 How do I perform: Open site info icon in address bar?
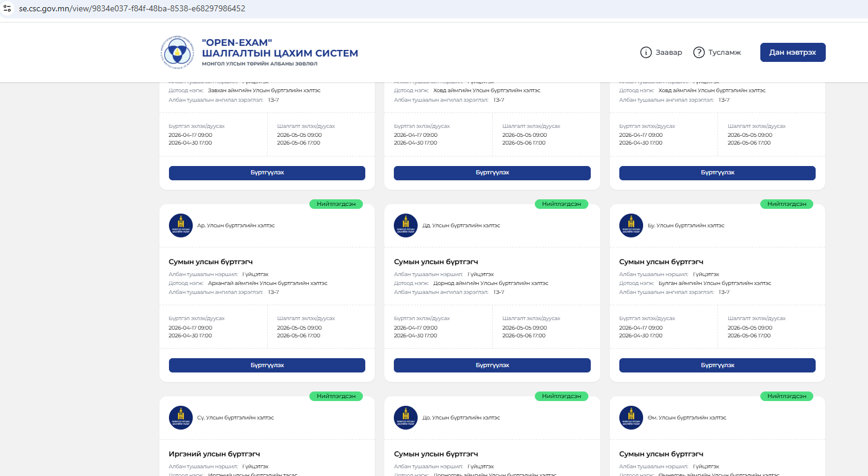click(x=7, y=9)
